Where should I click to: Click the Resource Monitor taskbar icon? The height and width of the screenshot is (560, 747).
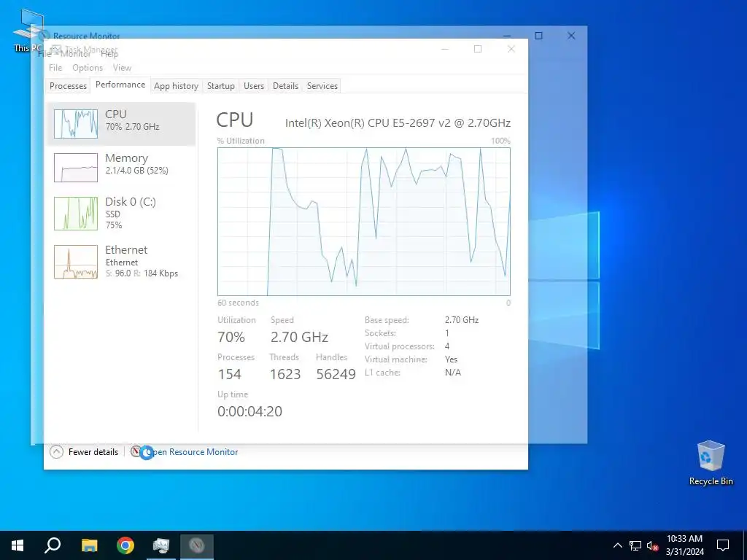click(x=197, y=545)
